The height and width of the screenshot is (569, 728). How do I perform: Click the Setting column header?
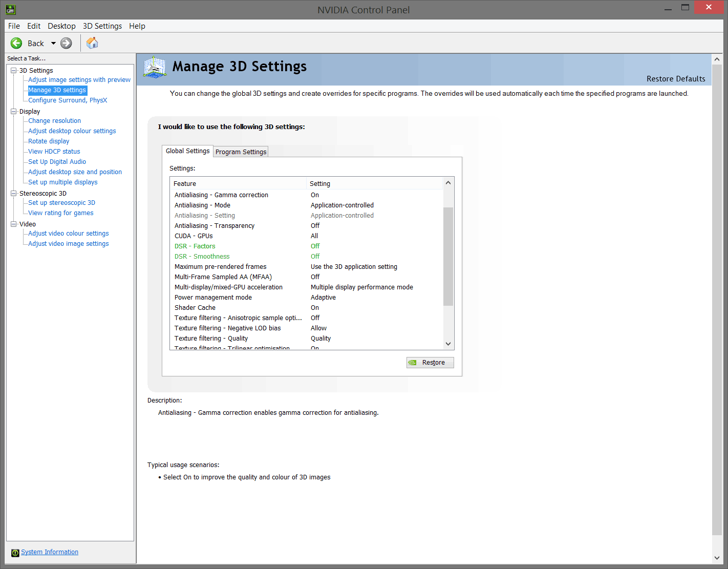click(374, 183)
